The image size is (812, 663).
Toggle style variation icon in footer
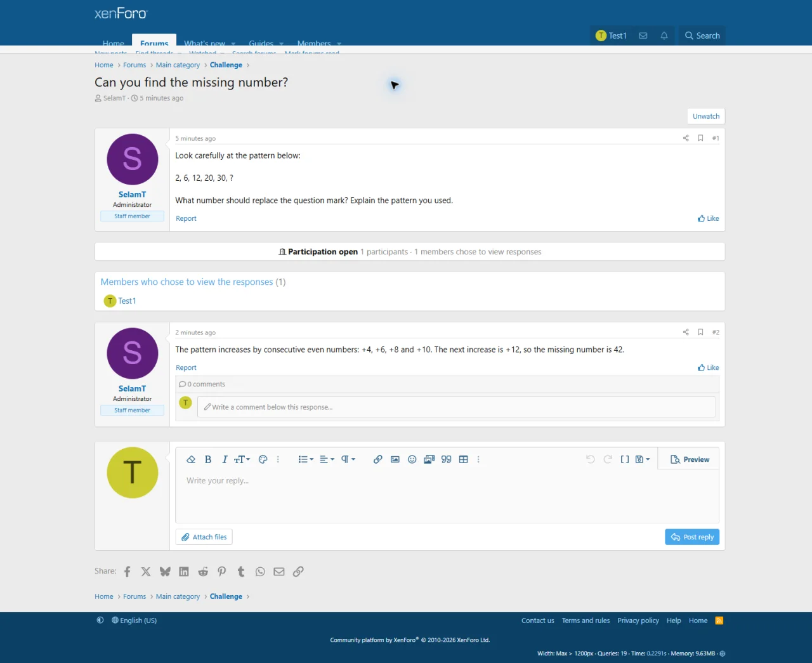[100, 620]
